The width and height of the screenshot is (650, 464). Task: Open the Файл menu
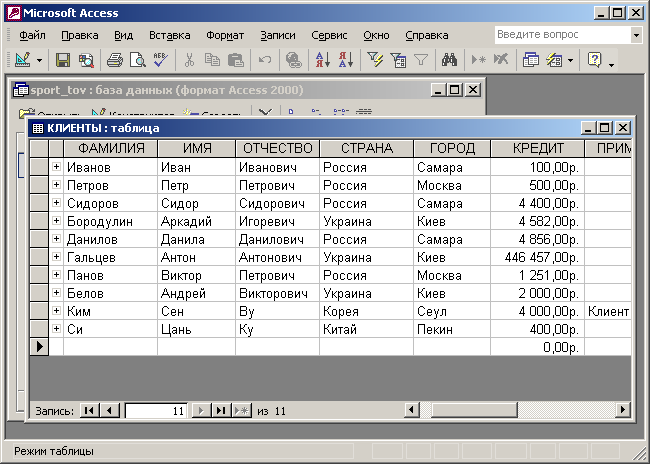(x=32, y=36)
